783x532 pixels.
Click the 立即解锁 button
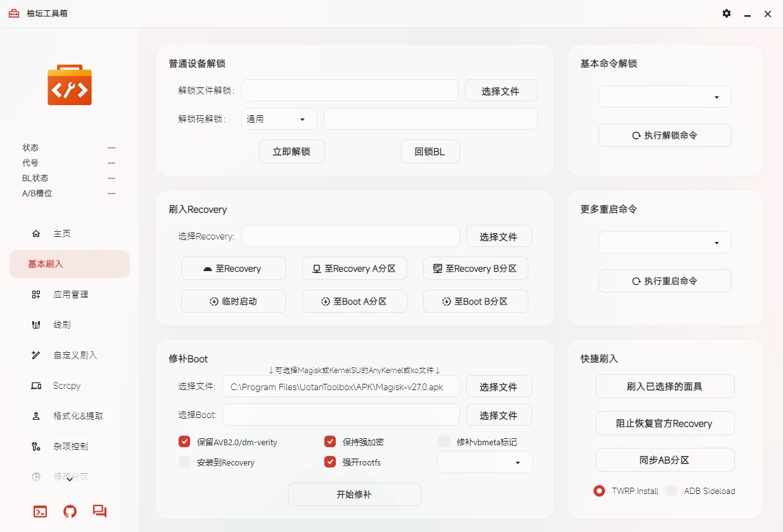click(291, 152)
